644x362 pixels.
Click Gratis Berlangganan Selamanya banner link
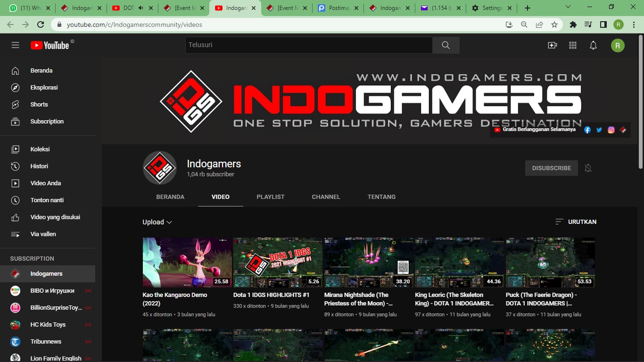535,130
